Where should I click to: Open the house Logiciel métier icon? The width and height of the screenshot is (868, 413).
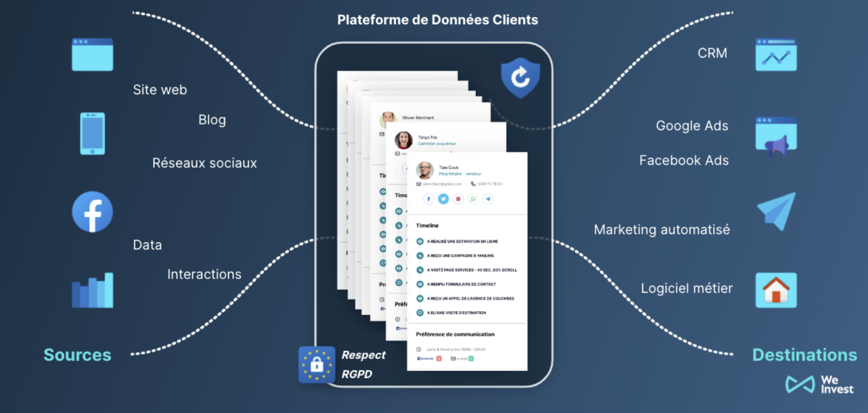776,290
